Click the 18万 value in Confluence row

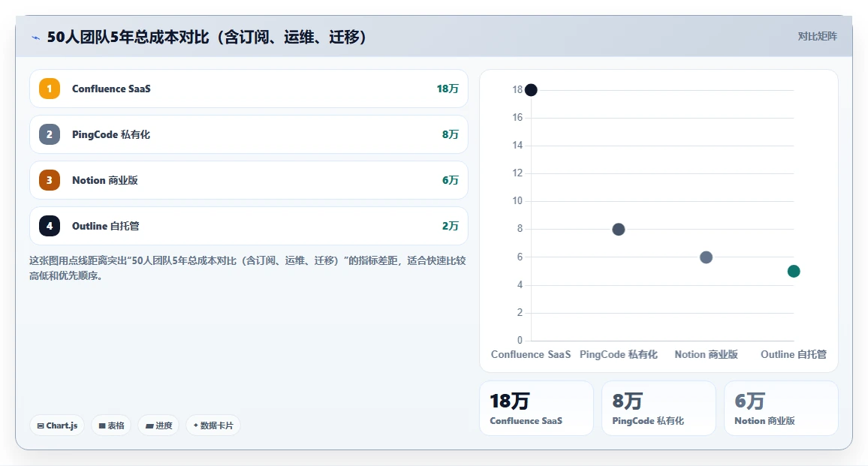click(448, 89)
